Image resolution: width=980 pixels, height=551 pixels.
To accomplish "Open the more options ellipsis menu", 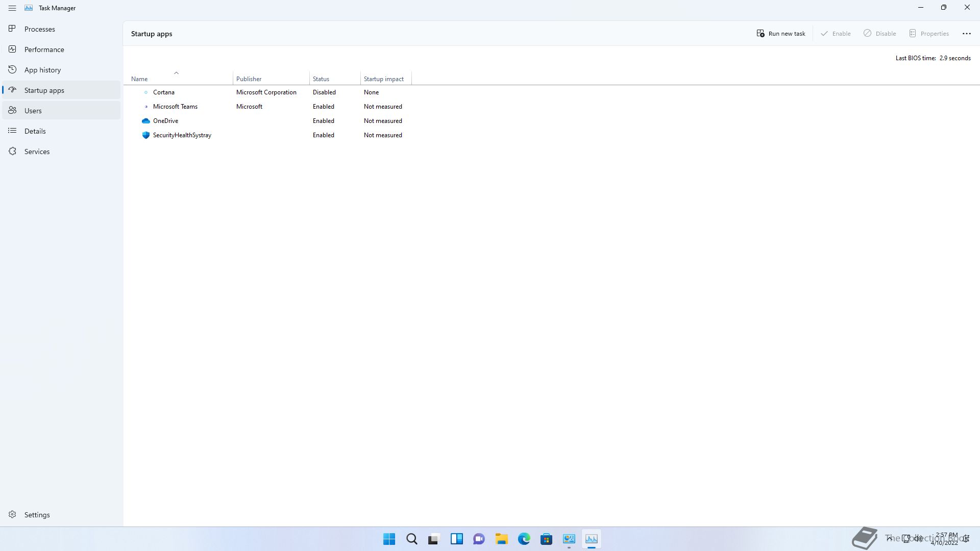I will point(966,34).
